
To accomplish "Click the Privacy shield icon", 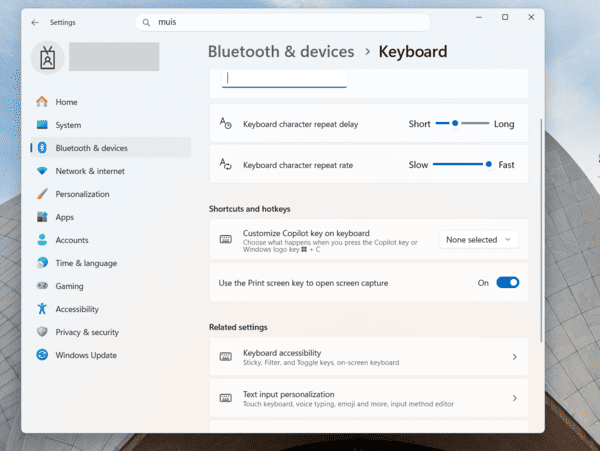I will coord(42,332).
